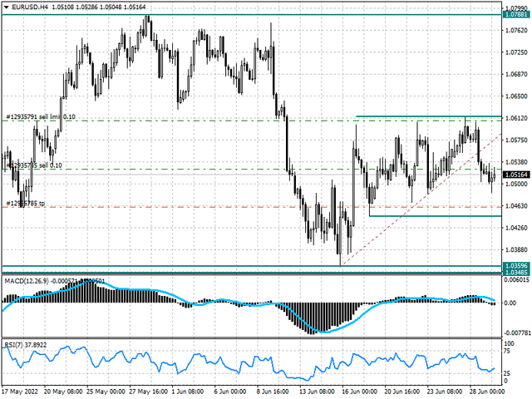Select the sell limit order #12935791 label

click(x=42, y=118)
